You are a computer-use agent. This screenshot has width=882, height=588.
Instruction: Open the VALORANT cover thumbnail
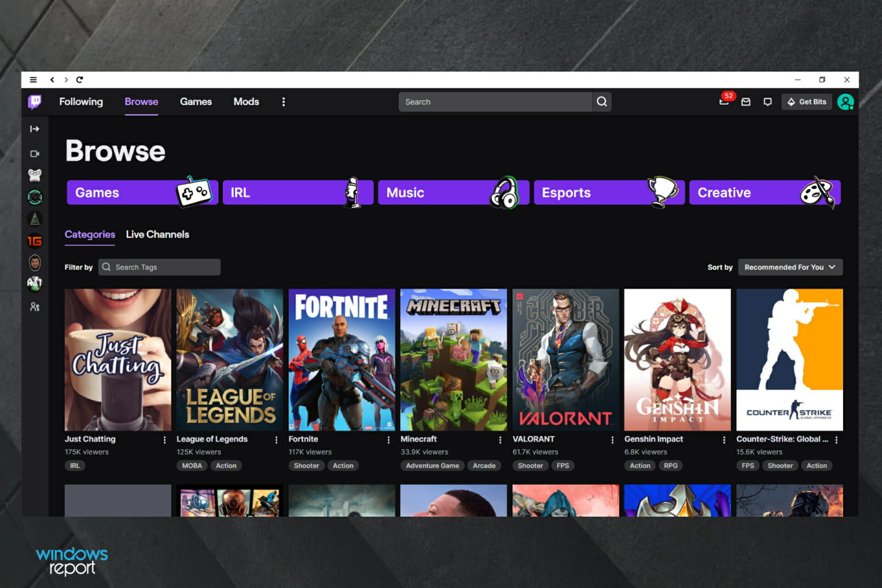pyautogui.click(x=565, y=360)
